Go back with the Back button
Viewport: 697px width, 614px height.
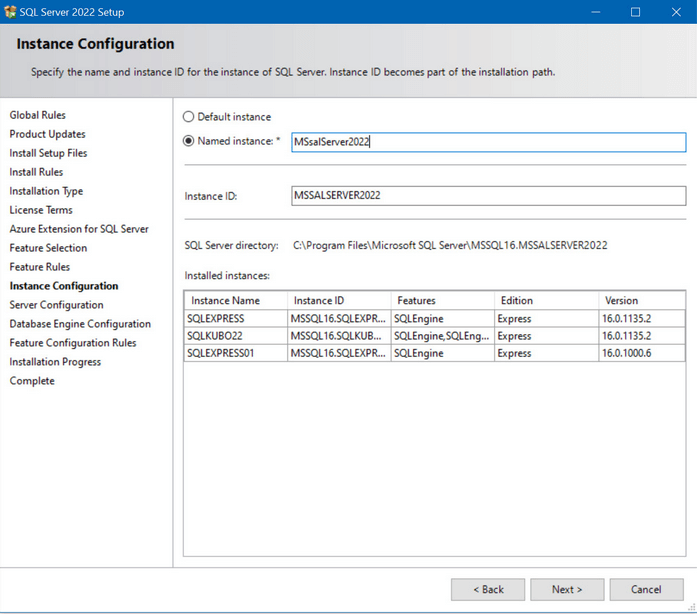[x=488, y=589]
